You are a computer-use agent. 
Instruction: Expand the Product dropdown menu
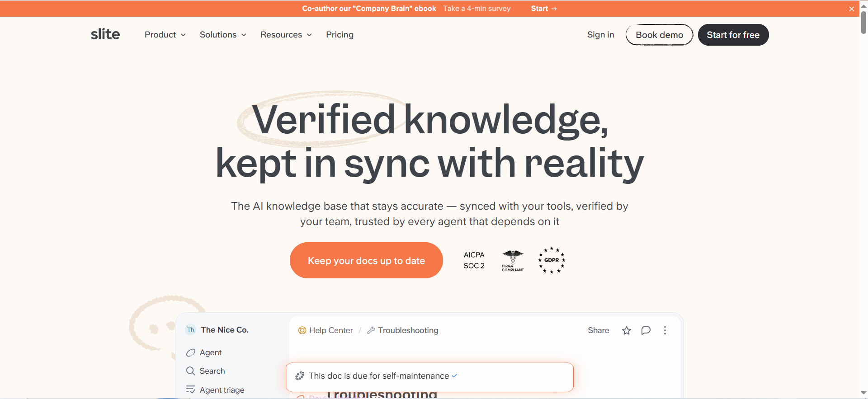coord(165,35)
